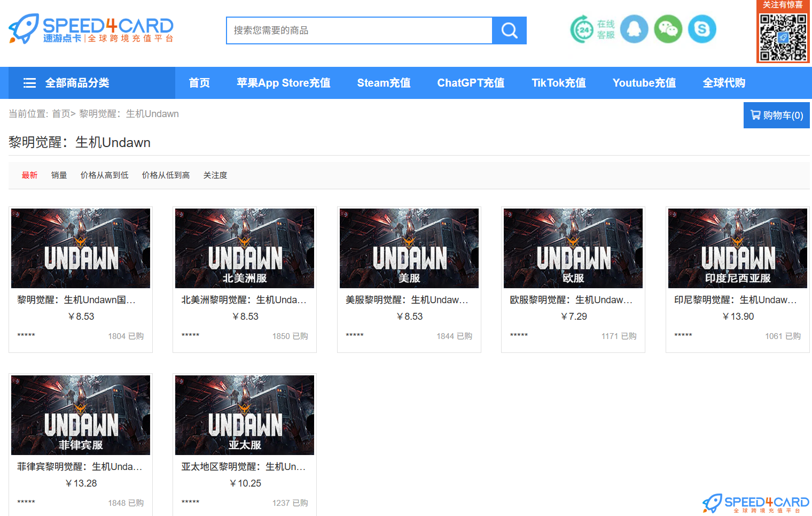Open Youtube充值 in the nav bar
Image resolution: width=812 pixels, height=516 pixels.
(644, 83)
